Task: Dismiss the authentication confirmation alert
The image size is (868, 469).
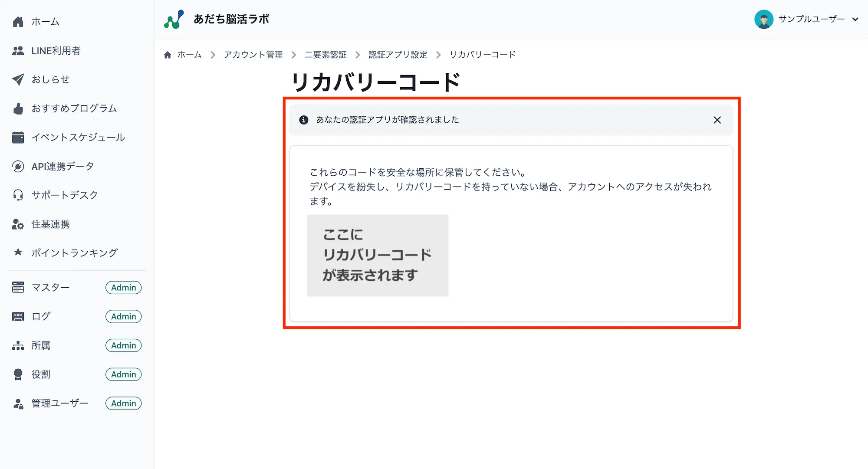Action: (717, 120)
